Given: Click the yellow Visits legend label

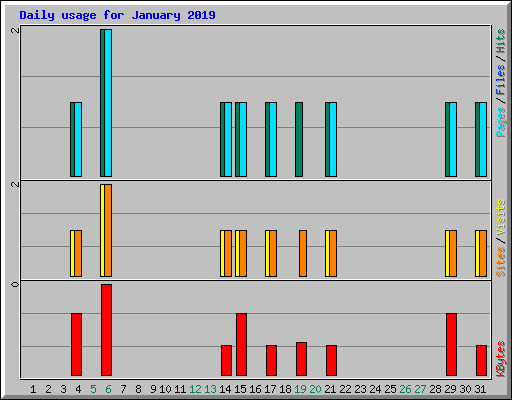Looking at the screenshot, I should coord(501,217).
